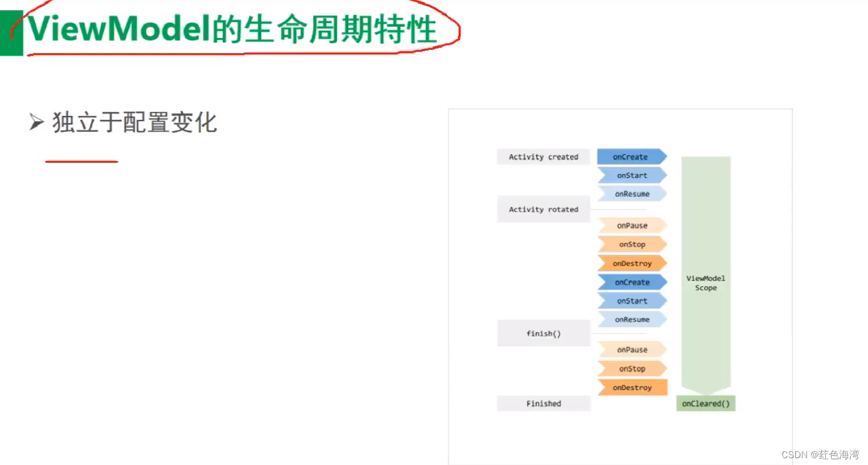Click the onDestroy arrow above the second onCreate

pyautogui.click(x=632, y=263)
